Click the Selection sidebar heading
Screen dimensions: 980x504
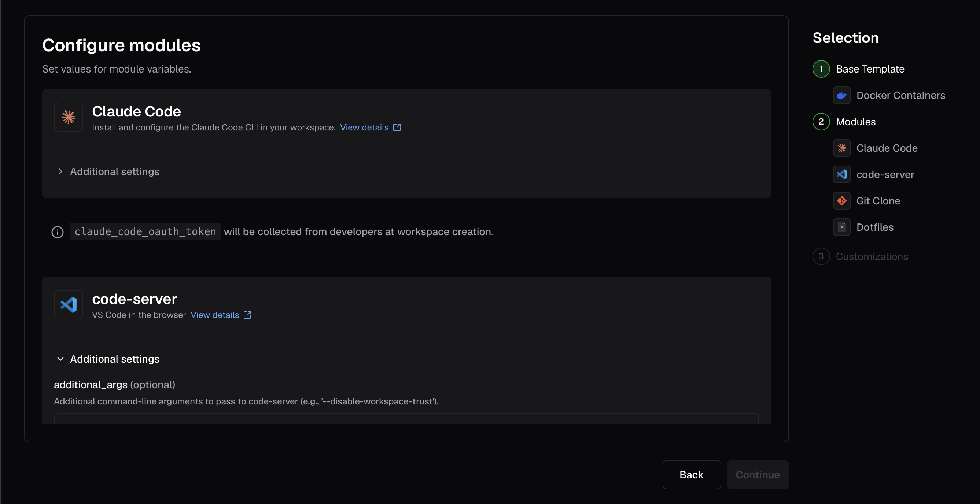click(846, 38)
